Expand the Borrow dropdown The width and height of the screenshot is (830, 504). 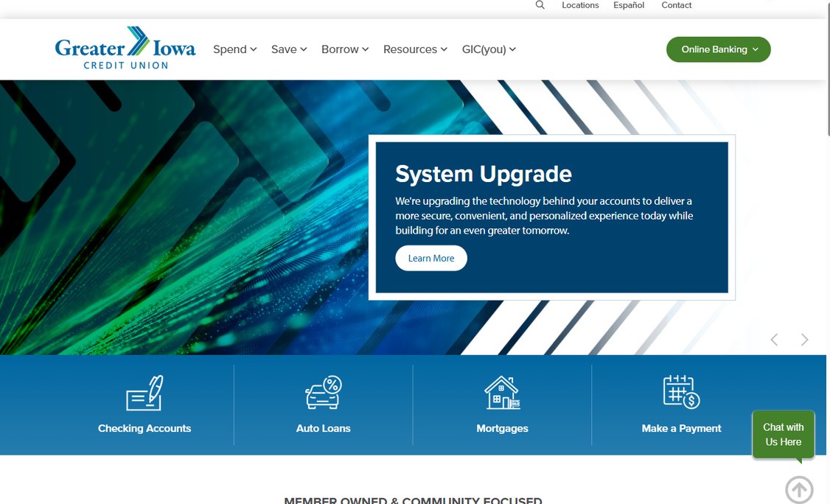pos(345,49)
